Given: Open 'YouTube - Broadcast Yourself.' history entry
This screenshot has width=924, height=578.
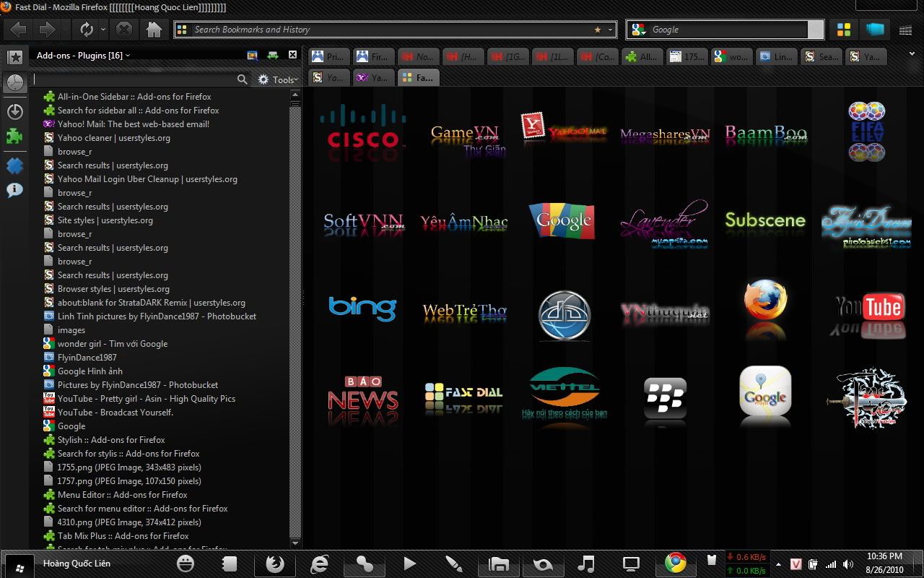Looking at the screenshot, I should (x=115, y=413).
